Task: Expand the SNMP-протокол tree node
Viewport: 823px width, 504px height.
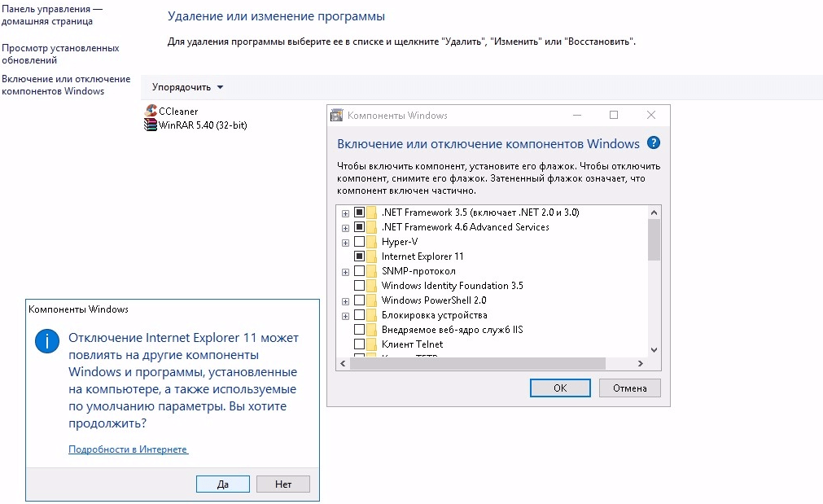Action: [345, 273]
